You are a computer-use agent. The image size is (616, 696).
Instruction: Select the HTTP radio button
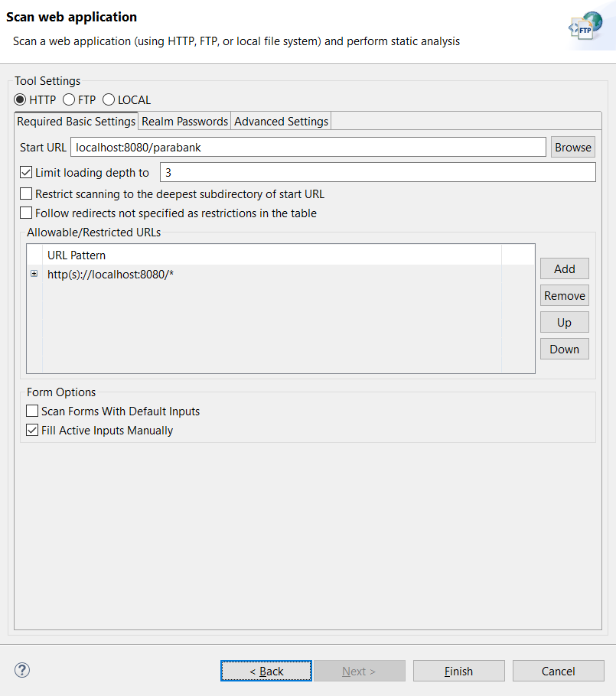coord(20,100)
